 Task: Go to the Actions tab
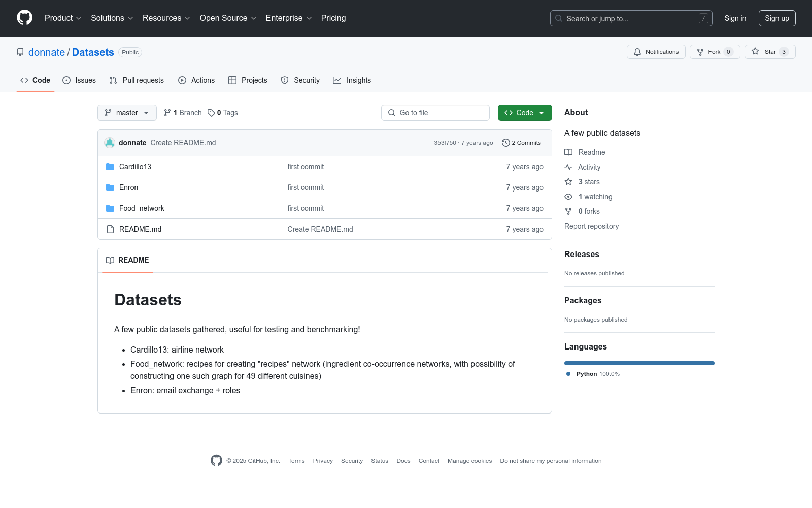pos(196,80)
